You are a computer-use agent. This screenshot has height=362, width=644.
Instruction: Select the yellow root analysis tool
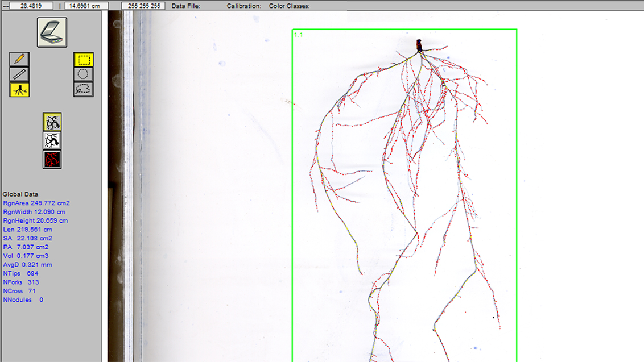click(19, 89)
